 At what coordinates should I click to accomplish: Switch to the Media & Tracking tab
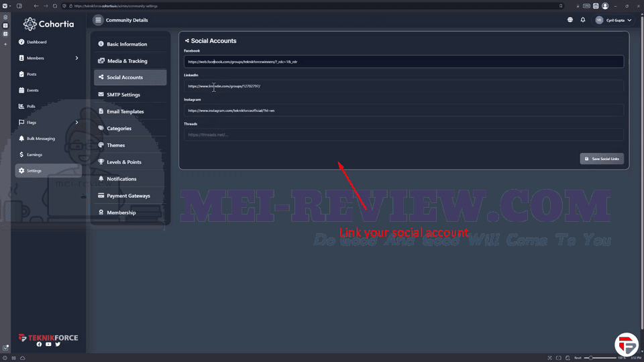click(130, 61)
